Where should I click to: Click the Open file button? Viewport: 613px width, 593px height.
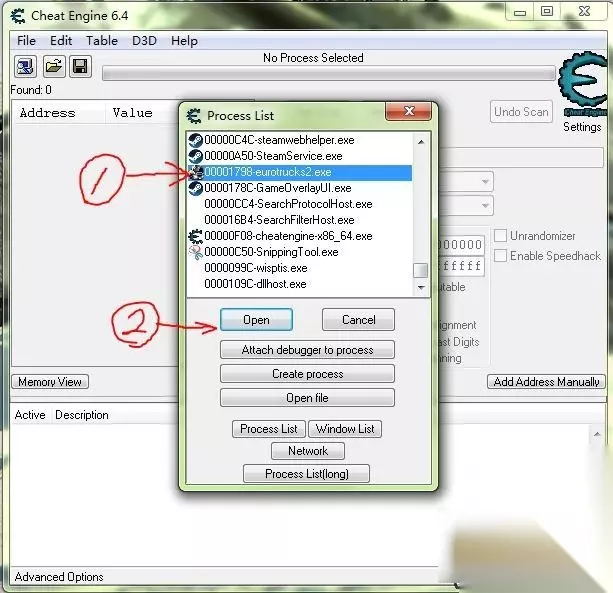point(307,398)
